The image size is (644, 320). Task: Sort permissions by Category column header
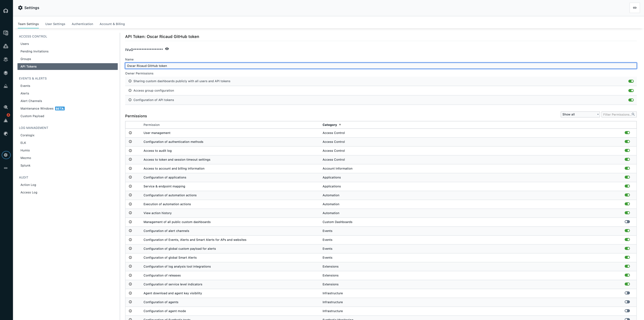coord(330,125)
